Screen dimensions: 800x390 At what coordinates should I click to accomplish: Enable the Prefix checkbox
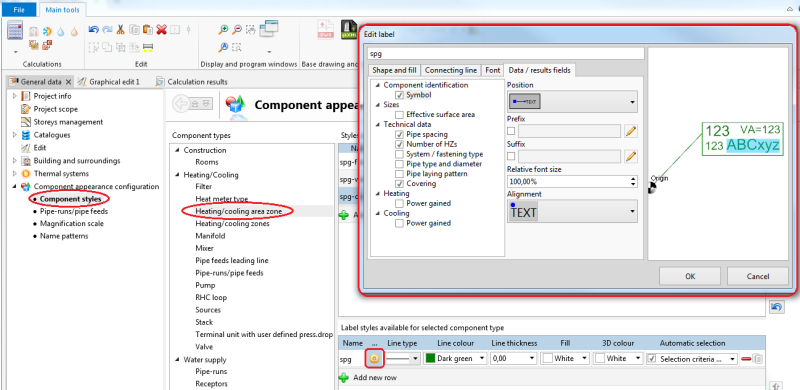tap(511, 131)
